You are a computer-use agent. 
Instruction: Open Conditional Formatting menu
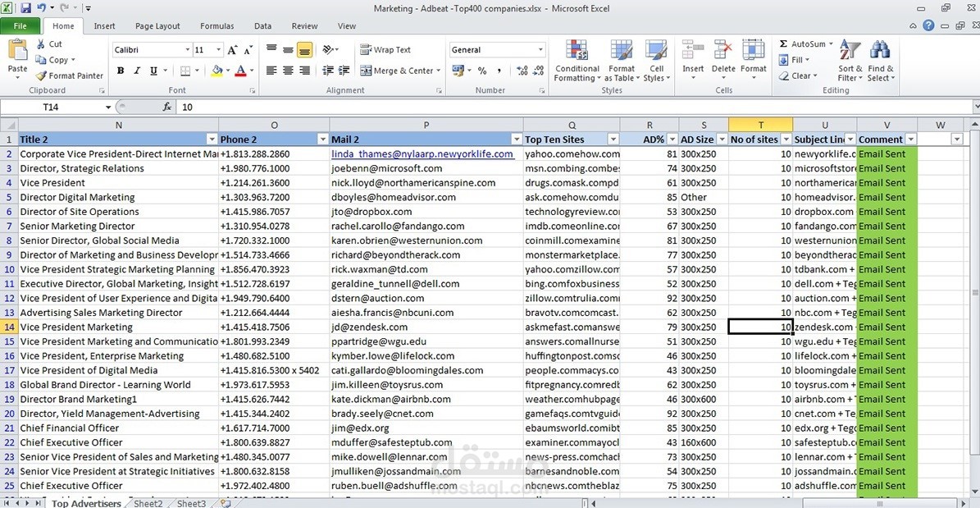point(577,61)
